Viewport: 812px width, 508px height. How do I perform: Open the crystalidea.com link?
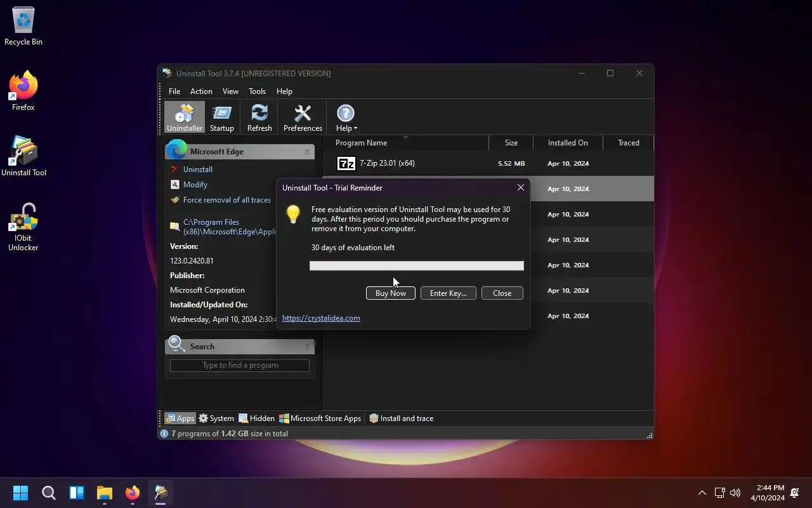pyautogui.click(x=321, y=318)
